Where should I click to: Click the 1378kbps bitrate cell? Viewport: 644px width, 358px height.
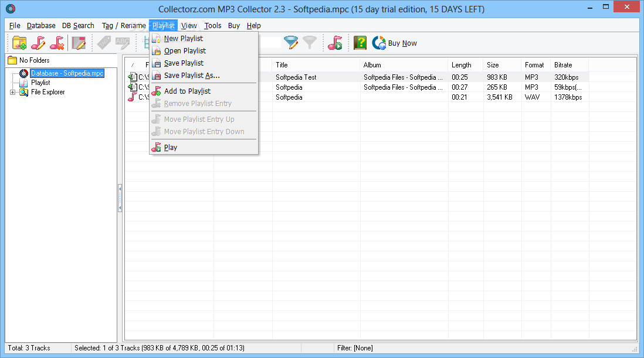(x=568, y=97)
